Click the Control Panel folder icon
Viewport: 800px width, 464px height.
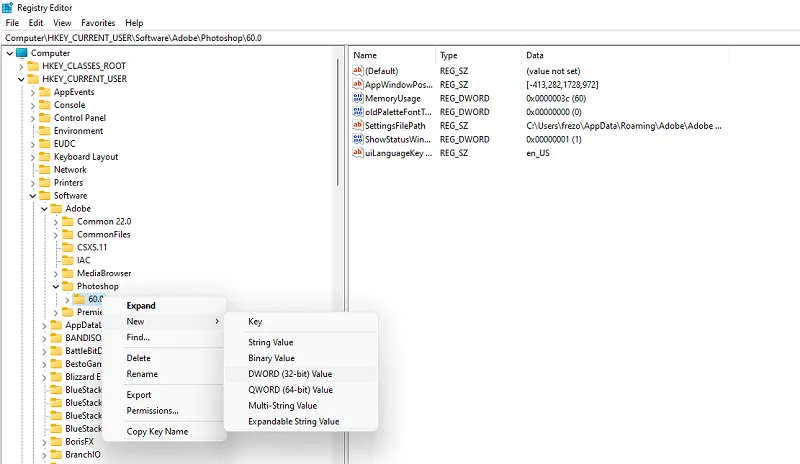[45, 117]
